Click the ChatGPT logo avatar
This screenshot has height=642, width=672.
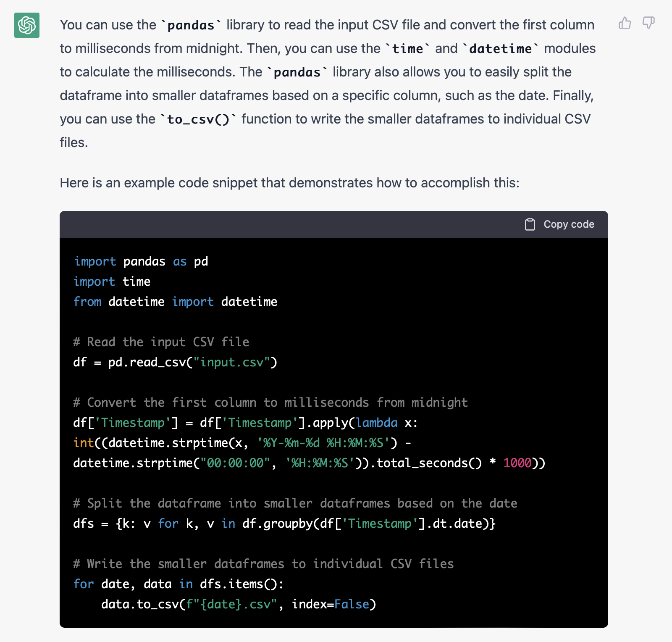[x=27, y=25]
